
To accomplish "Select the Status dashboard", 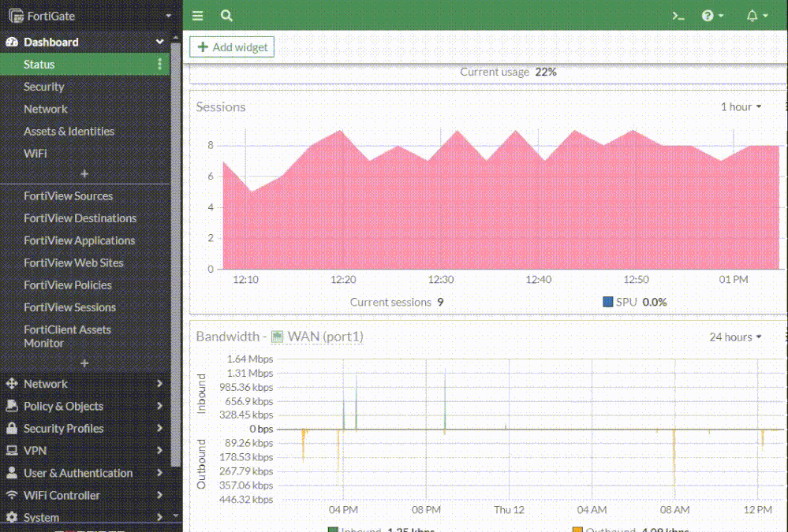I will (85, 65).
